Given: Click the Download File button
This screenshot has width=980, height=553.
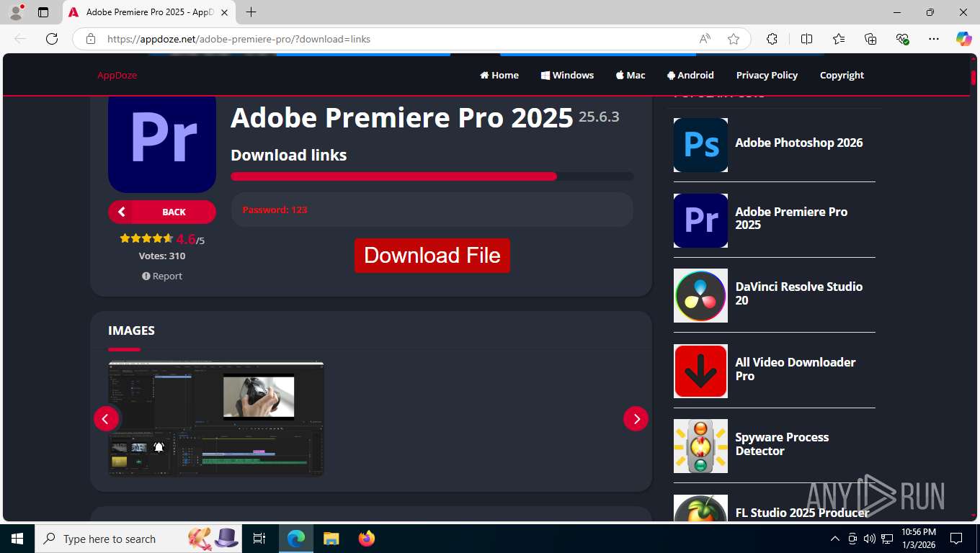Looking at the screenshot, I should pyautogui.click(x=432, y=256).
